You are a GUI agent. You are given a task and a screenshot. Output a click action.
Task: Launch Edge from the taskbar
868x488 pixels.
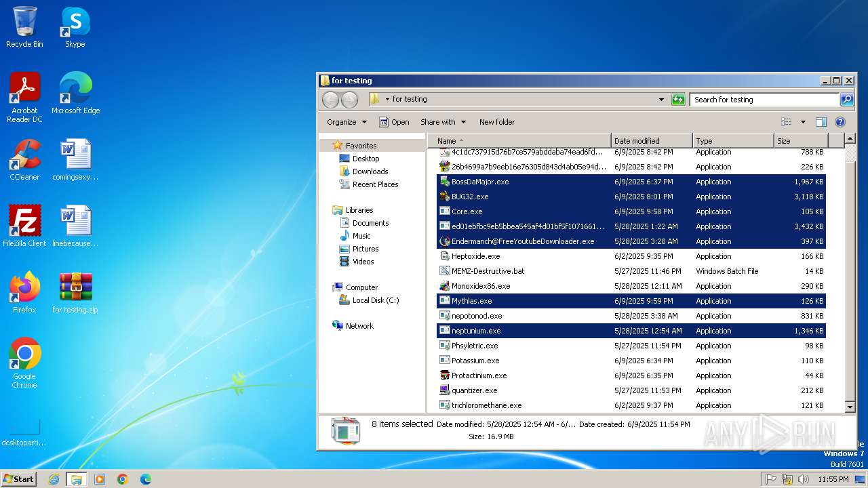pyautogui.click(x=145, y=479)
